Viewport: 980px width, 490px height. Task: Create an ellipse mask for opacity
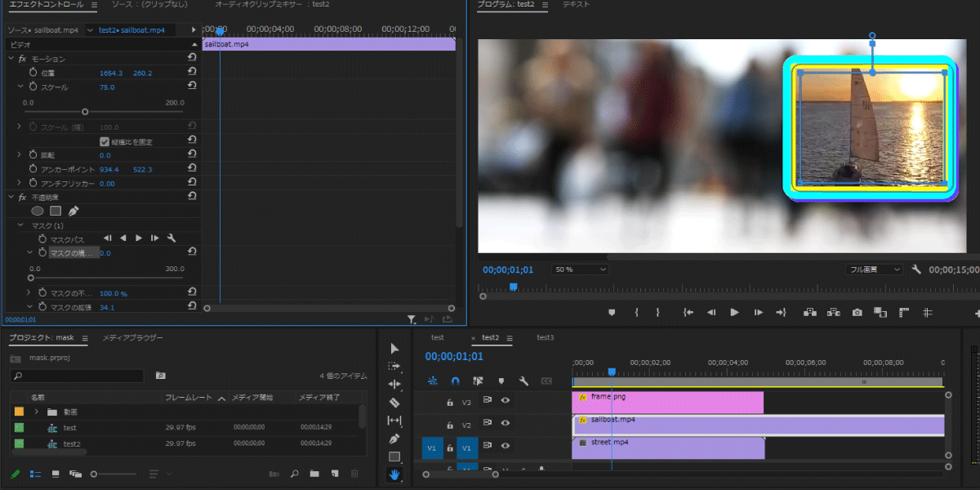(x=38, y=211)
